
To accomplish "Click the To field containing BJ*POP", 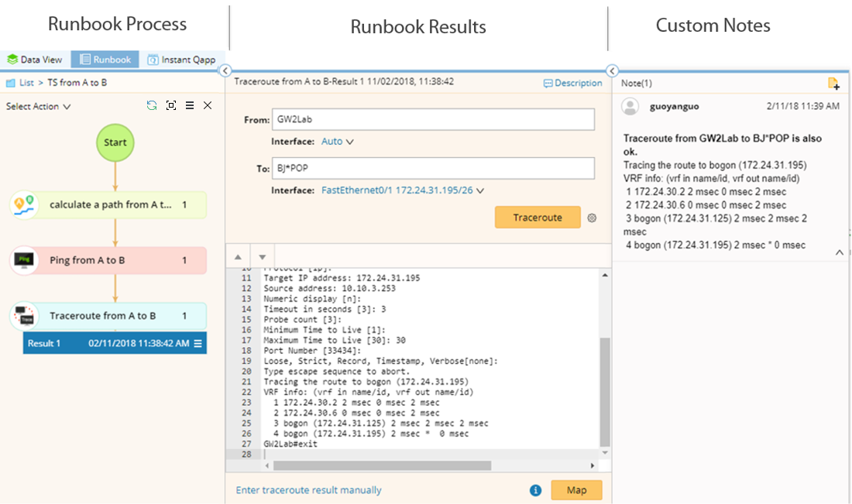I will [432, 168].
